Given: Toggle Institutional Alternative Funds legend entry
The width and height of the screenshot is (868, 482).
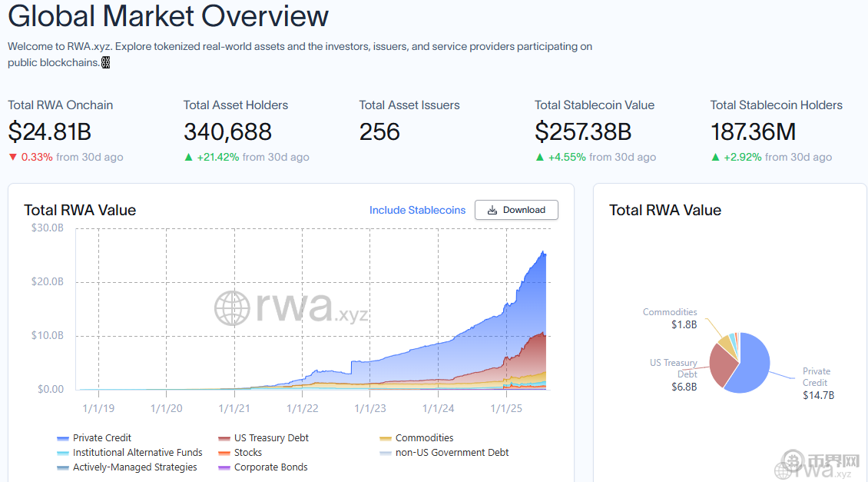Looking at the screenshot, I should click(137, 453).
